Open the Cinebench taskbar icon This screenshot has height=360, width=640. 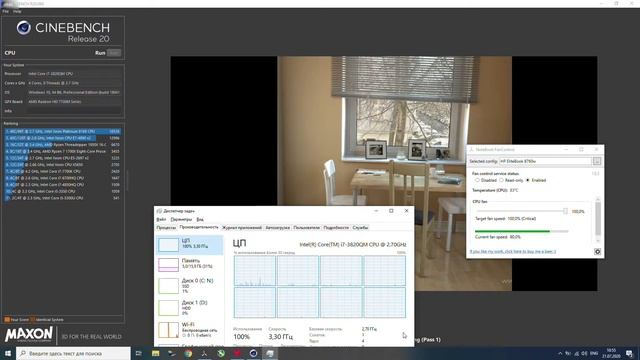click(x=253, y=353)
